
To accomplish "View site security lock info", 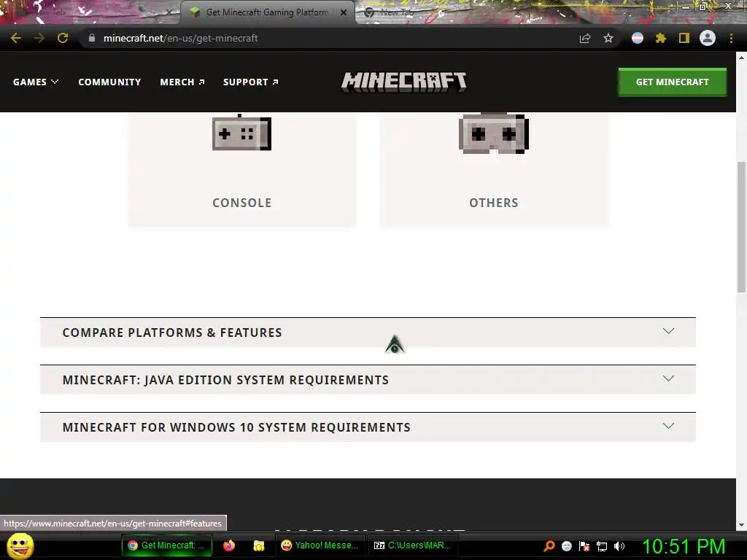I will click(92, 38).
